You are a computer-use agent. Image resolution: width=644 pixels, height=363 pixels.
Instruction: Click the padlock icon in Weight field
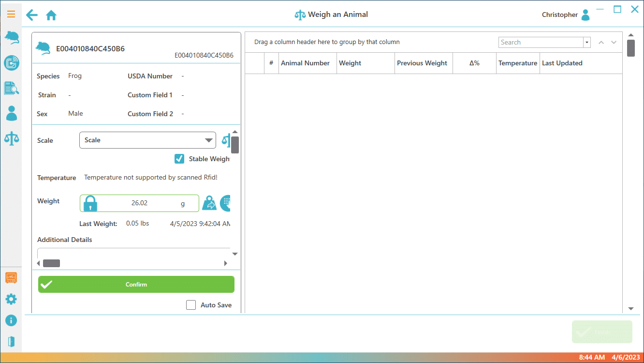pyautogui.click(x=90, y=203)
